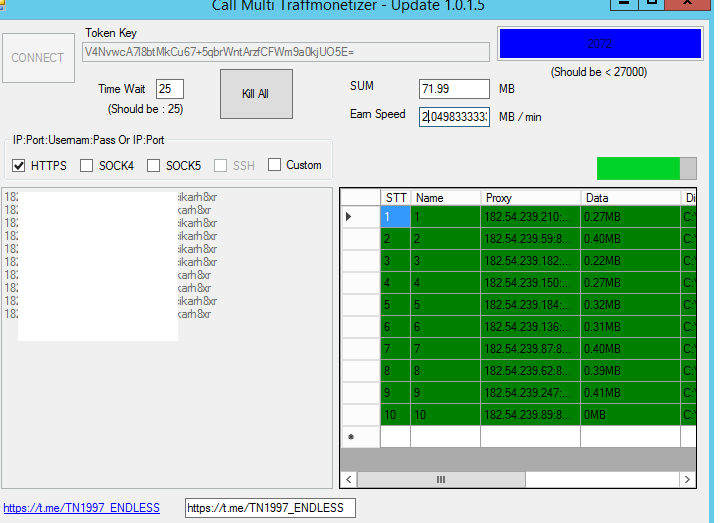728x523 pixels.
Task: Enable the SOCK4 checkbox
Action: click(87, 165)
